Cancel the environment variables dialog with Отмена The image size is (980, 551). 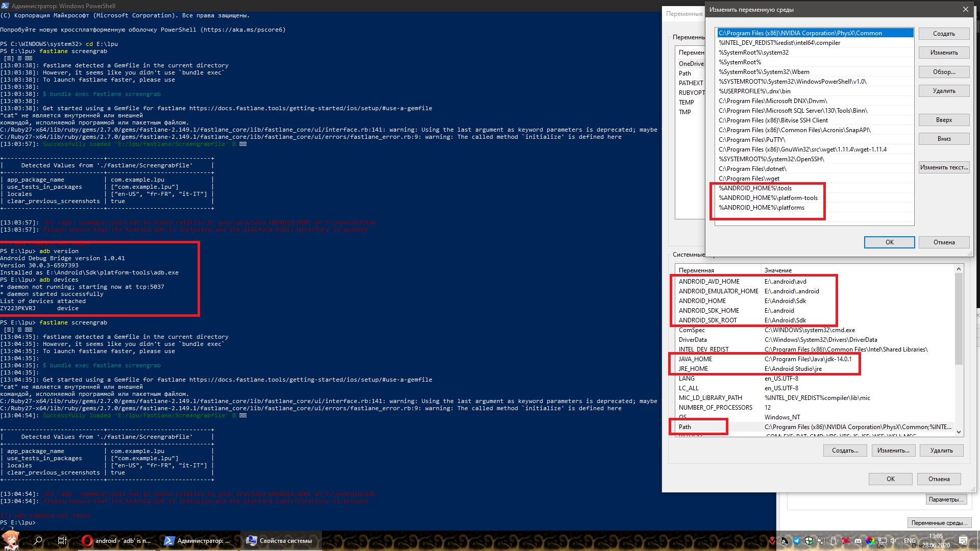[x=939, y=479]
